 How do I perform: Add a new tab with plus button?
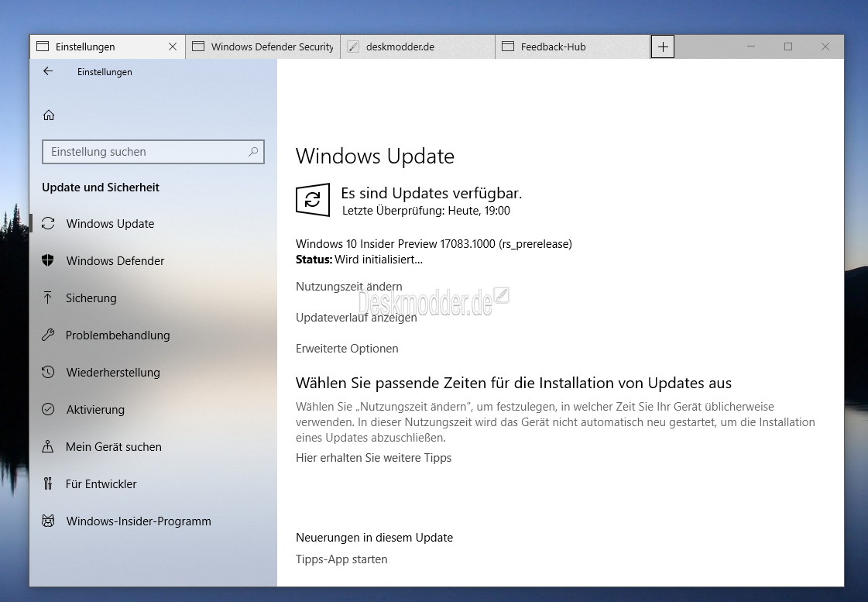663,46
